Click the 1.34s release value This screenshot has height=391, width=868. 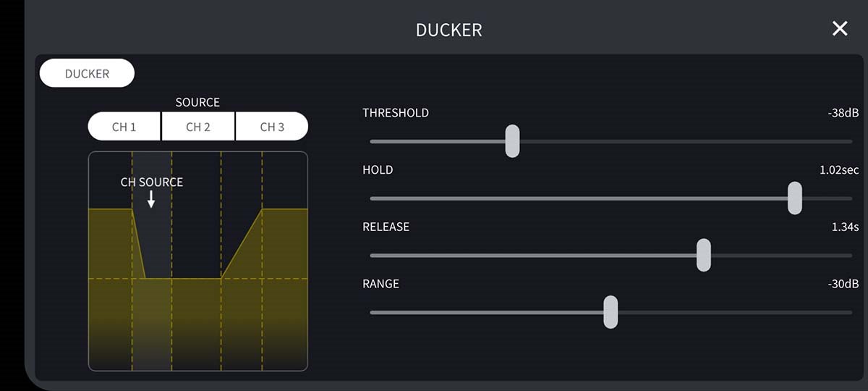click(845, 227)
